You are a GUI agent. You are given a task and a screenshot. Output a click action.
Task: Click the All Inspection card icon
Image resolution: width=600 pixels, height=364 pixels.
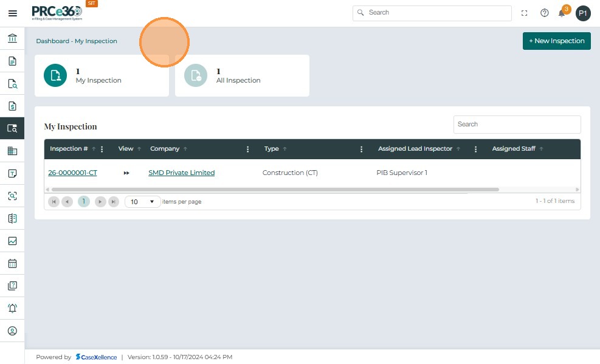196,75
